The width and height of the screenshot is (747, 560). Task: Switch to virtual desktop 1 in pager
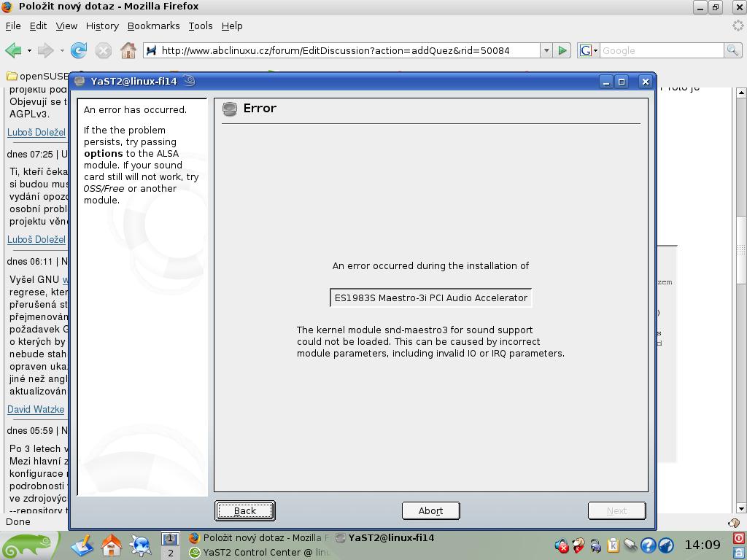point(170,539)
